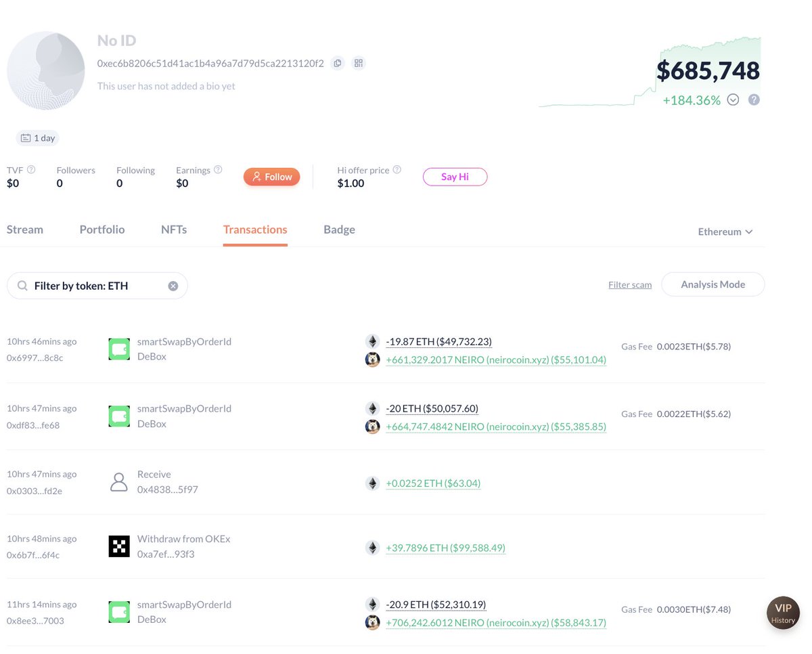
Task: Click the Receive transaction person icon
Action: coord(119,482)
